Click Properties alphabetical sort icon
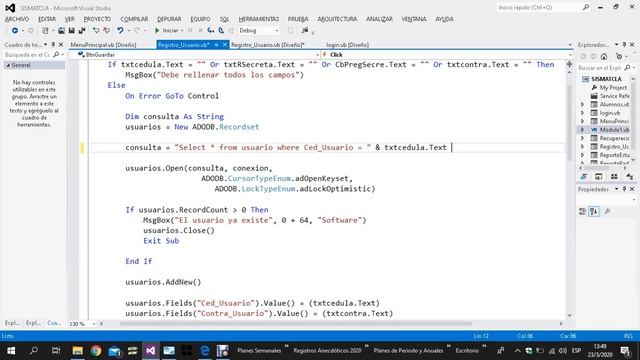Viewport: 640px width, 360px height. point(594,211)
